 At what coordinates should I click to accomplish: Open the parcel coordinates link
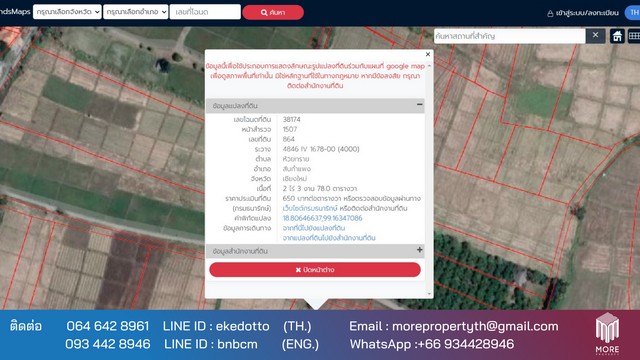click(x=322, y=218)
